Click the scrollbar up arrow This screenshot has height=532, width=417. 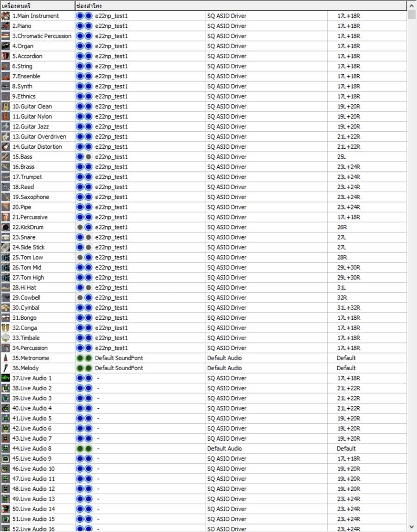tap(412, 5)
